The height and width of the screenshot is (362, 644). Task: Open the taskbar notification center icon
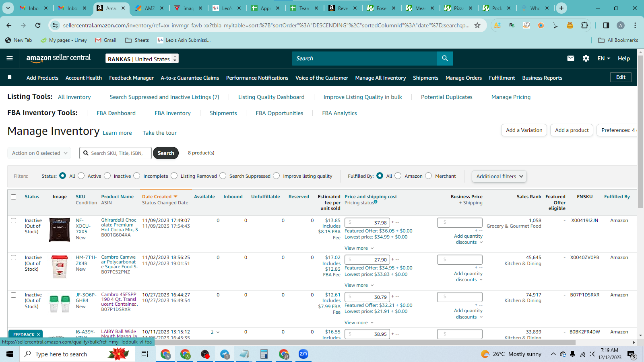(x=632, y=354)
